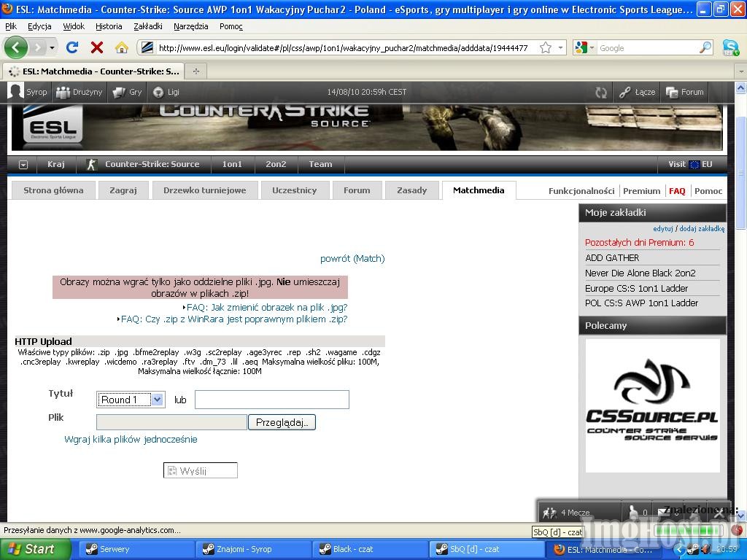
Task: Switch to the Zasady tab
Action: (412, 190)
